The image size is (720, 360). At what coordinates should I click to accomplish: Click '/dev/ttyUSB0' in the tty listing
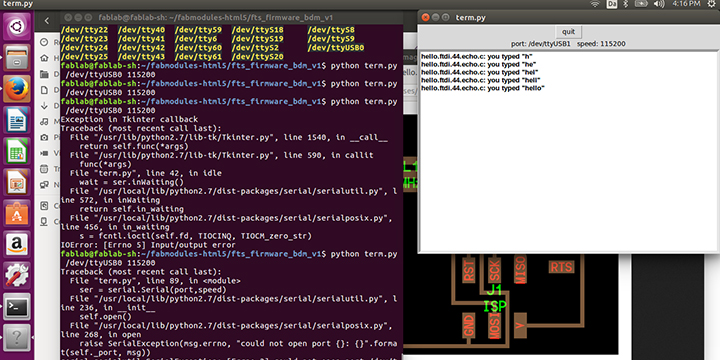click(336, 48)
